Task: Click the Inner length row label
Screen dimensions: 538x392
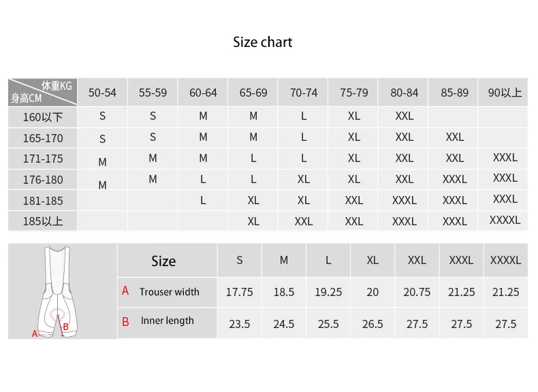Action: [167, 321]
